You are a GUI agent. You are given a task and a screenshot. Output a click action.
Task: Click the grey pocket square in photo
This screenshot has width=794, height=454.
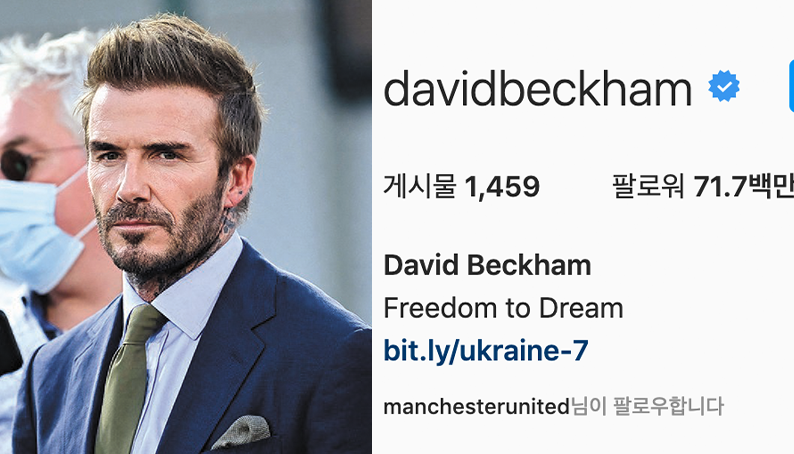(x=241, y=432)
